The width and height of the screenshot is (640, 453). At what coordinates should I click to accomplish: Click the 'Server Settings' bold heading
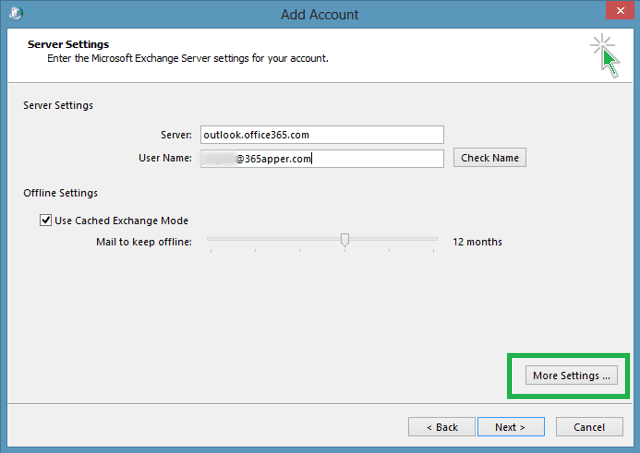pyautogui.click(x=68, y=44)
